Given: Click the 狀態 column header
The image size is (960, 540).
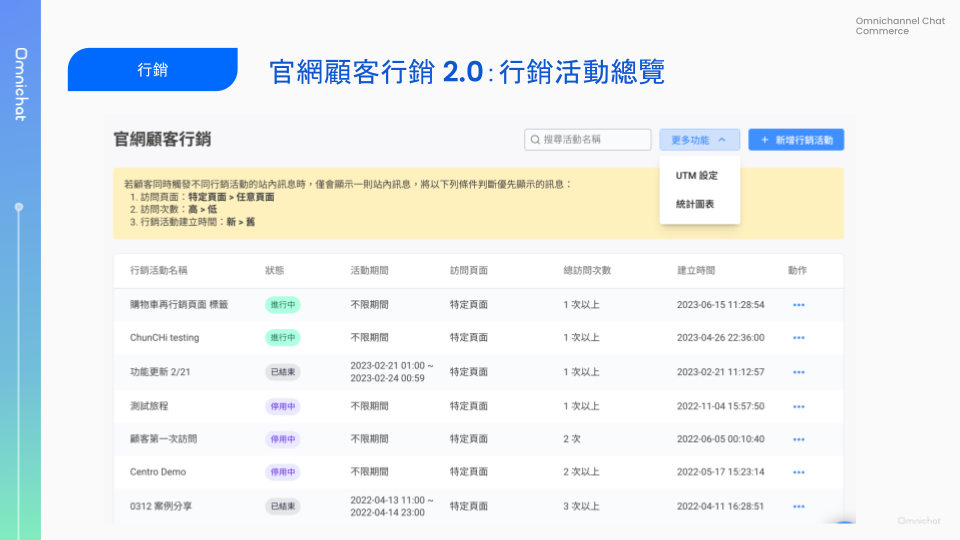Looking at the screenshot, I should [274, 271].
